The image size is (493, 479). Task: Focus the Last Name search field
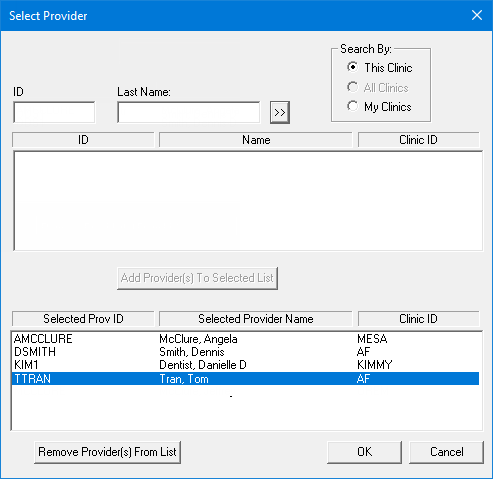[x=188, y=112]
